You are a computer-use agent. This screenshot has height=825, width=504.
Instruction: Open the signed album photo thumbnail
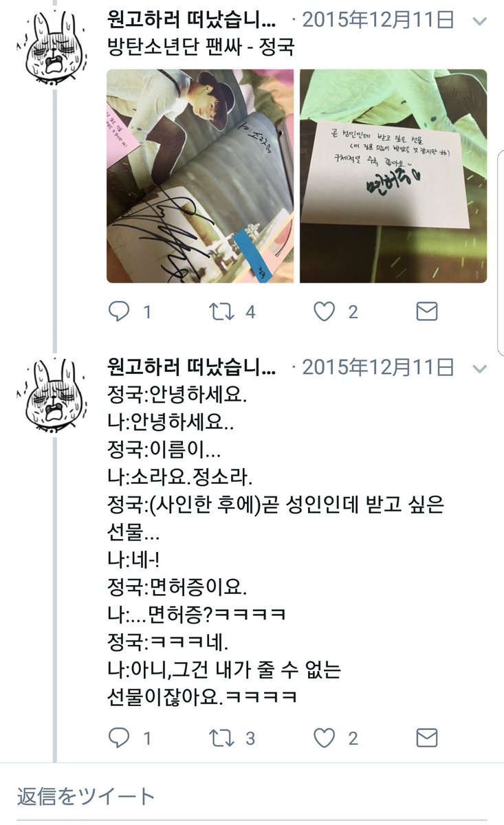click(x=200, y=176)
